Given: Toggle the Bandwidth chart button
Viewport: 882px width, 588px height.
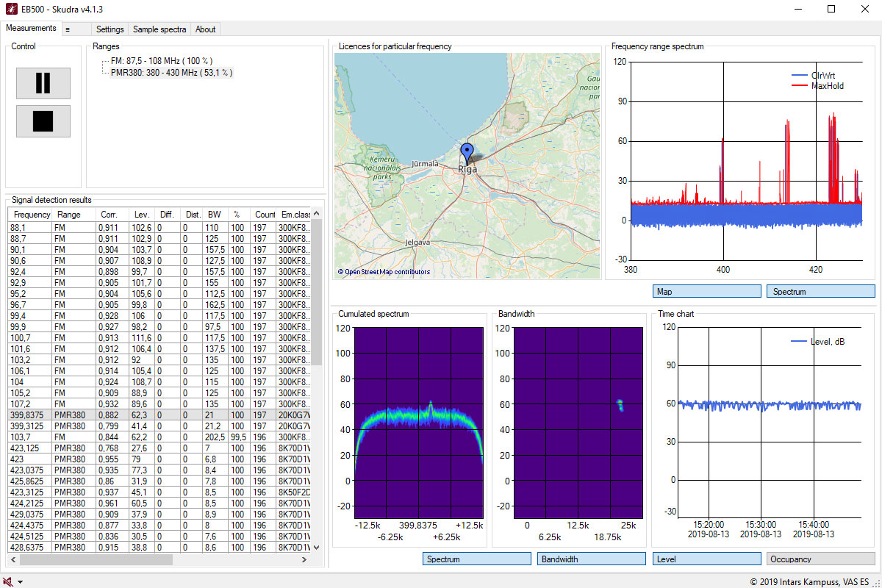Looking at the screenshot, I should [592, 559].
